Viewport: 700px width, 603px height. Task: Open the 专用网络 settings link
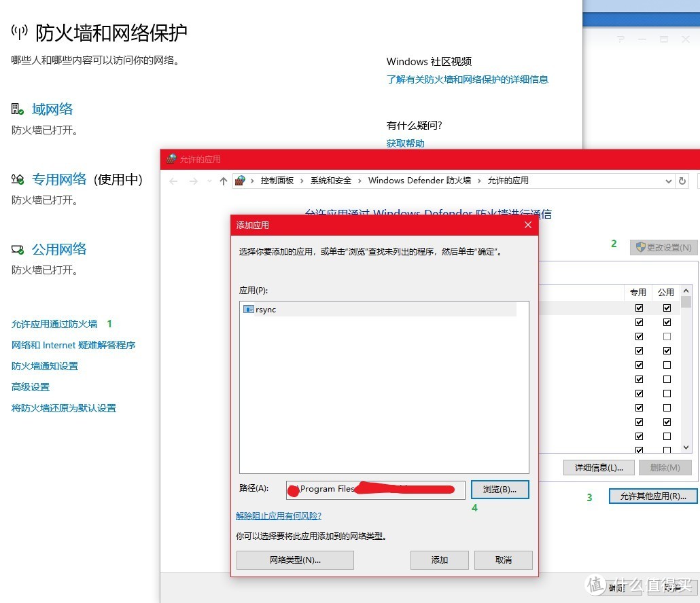(x=59, y=179)
